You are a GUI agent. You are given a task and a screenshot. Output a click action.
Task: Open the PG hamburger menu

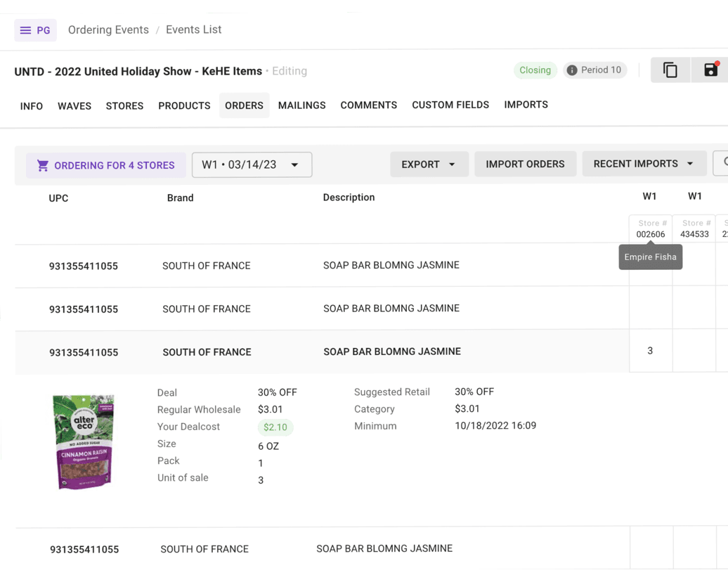tap(35, 30)
